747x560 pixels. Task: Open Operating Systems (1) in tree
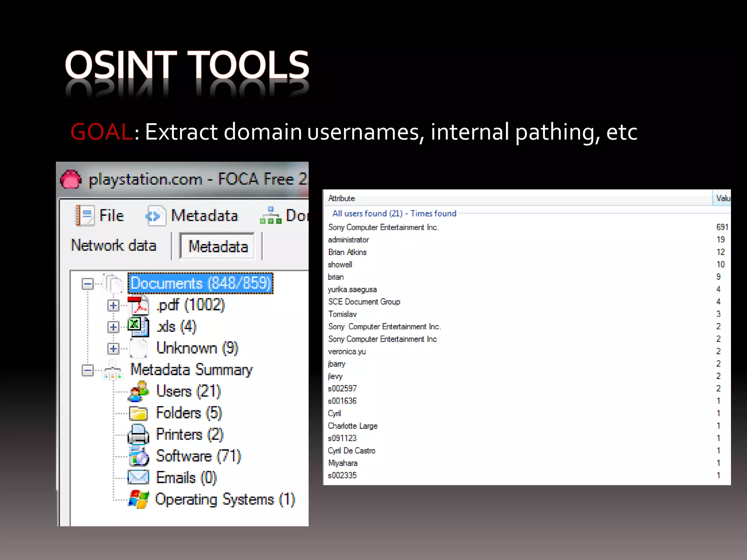[x=225, y=499]
